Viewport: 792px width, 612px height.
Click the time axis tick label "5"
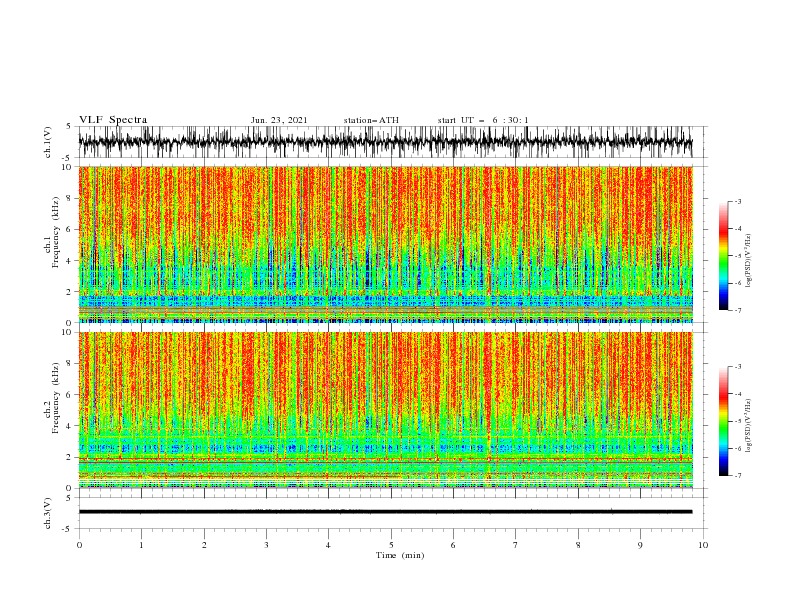point(391,545)
